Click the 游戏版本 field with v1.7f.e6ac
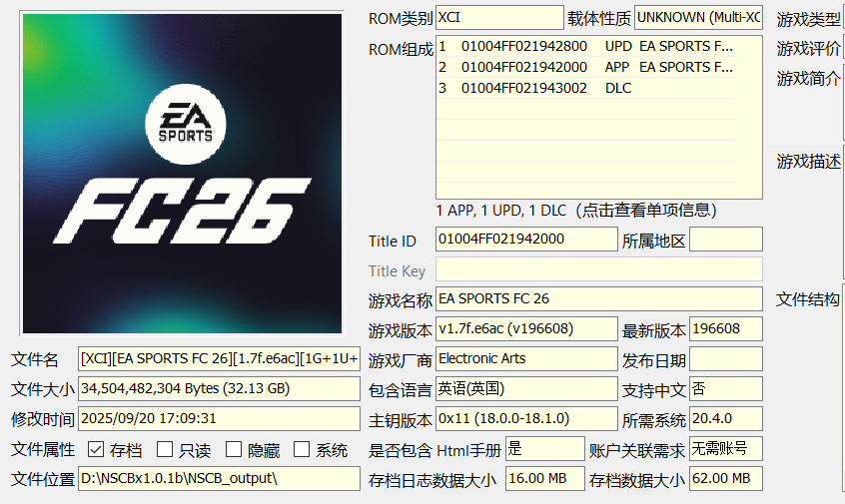Image resolution: width=845 pixels, height=504 pixels. [x=526, y=329]
